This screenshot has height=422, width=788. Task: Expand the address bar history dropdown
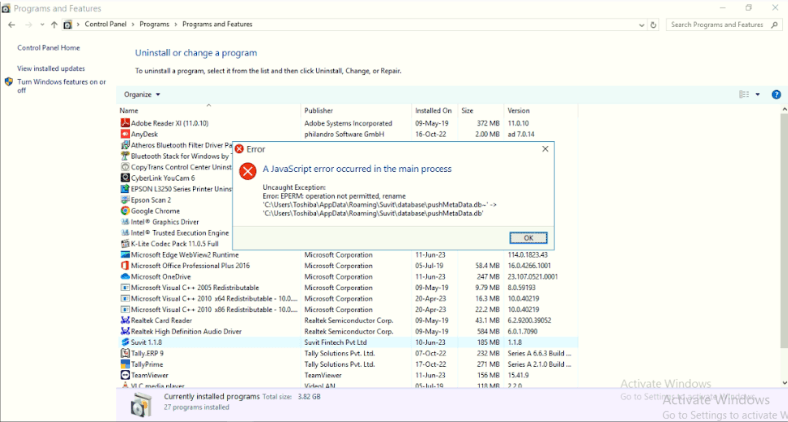[642, 25]
